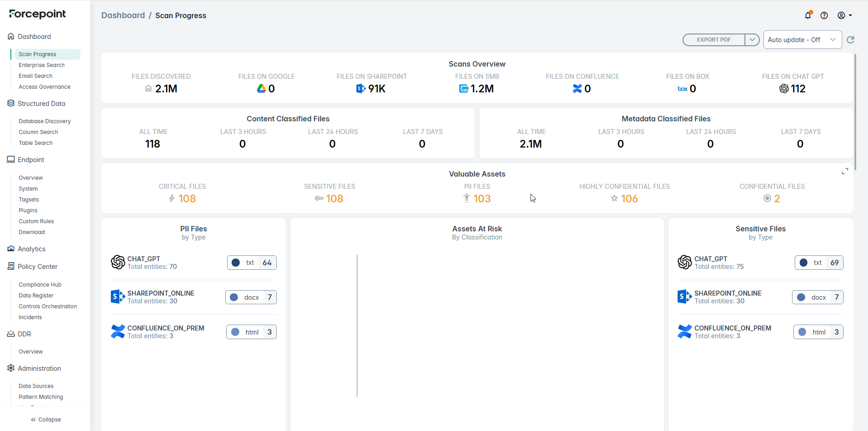
Task: Expand the Valuable Assets panel fullscreen icon
Action: (x=844, y=172)
